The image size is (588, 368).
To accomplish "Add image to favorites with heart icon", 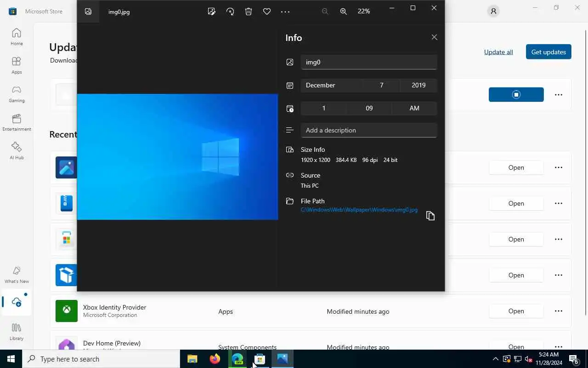I will click(267, 11).
